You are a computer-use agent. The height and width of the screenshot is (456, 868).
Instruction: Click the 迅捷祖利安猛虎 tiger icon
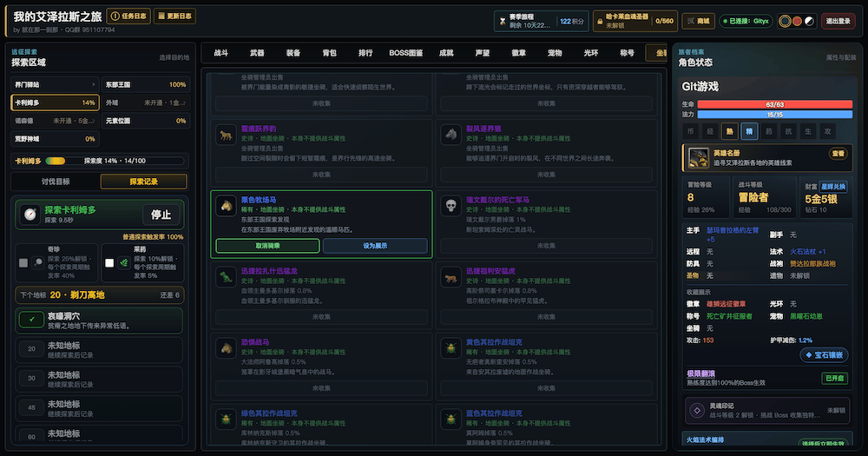pos(451,277)
